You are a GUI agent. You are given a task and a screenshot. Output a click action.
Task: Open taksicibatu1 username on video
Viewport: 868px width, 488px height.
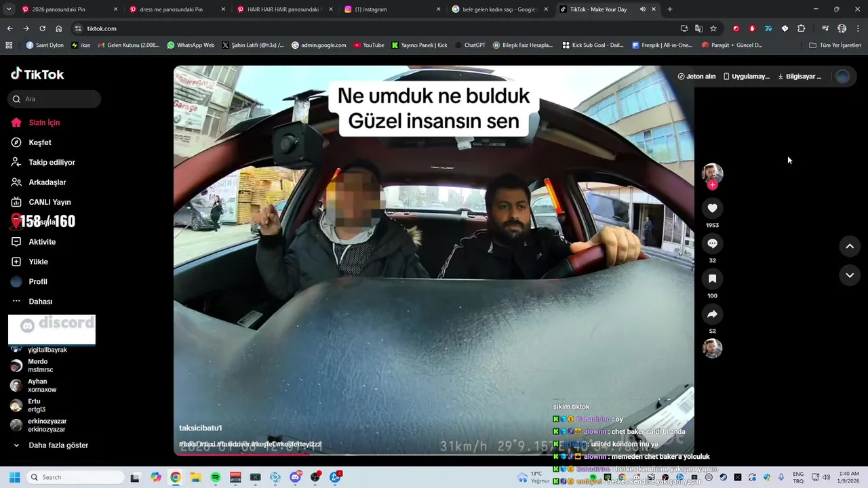click(200, 428)
